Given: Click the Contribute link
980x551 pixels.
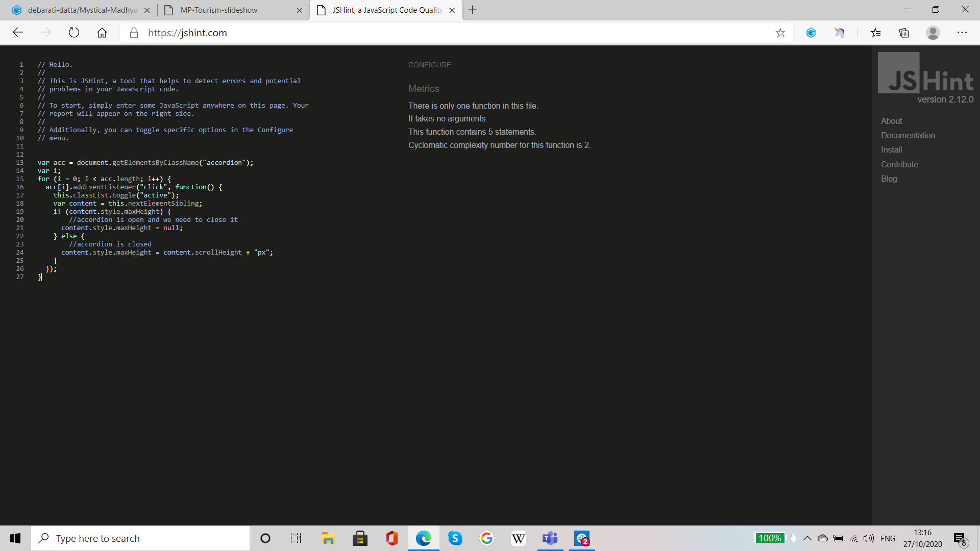Looking at the screenshot, I should click(899, 164).
